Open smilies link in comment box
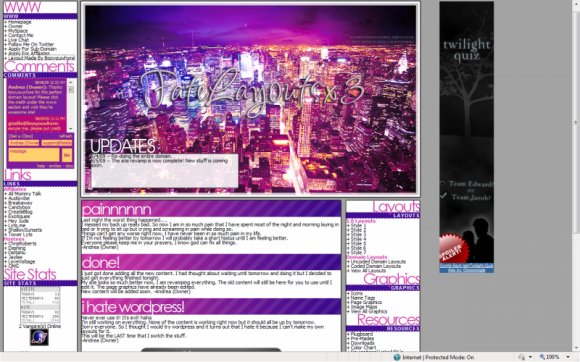The width and height of the screenshot is (580, 362). [x=55, y=166]
